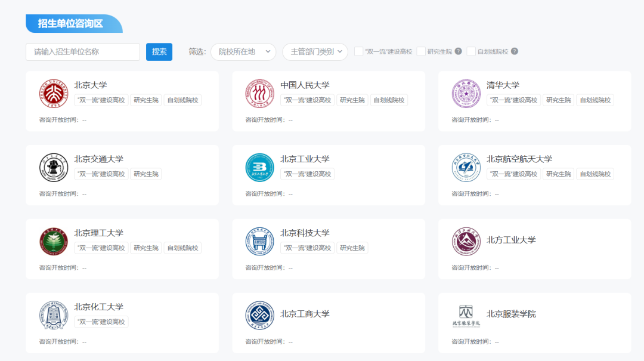
Task: Click help icon next to 自划线院校 filter
Action: click(515, 51)
